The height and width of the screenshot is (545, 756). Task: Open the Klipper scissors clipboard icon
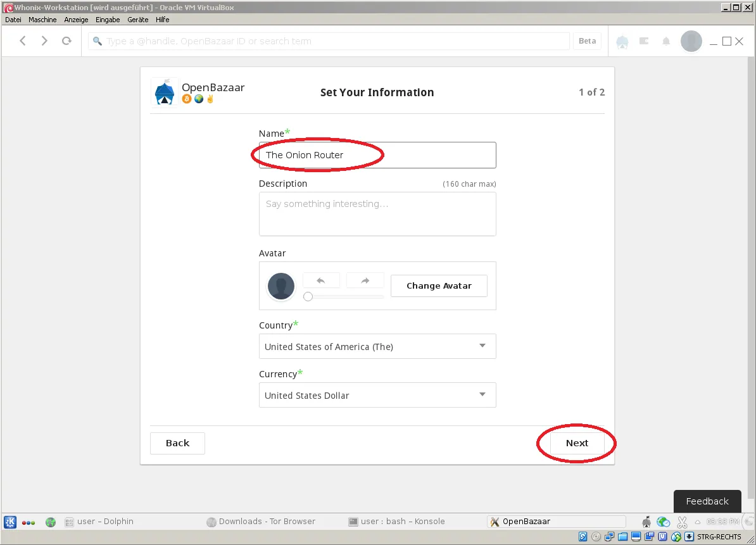tap(682, 522)
